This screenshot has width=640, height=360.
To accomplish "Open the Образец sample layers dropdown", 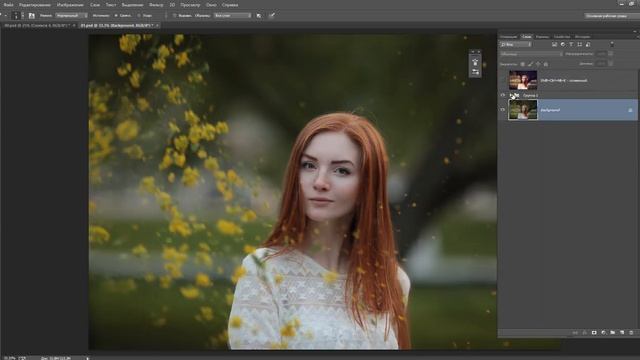I will point(232,16).
